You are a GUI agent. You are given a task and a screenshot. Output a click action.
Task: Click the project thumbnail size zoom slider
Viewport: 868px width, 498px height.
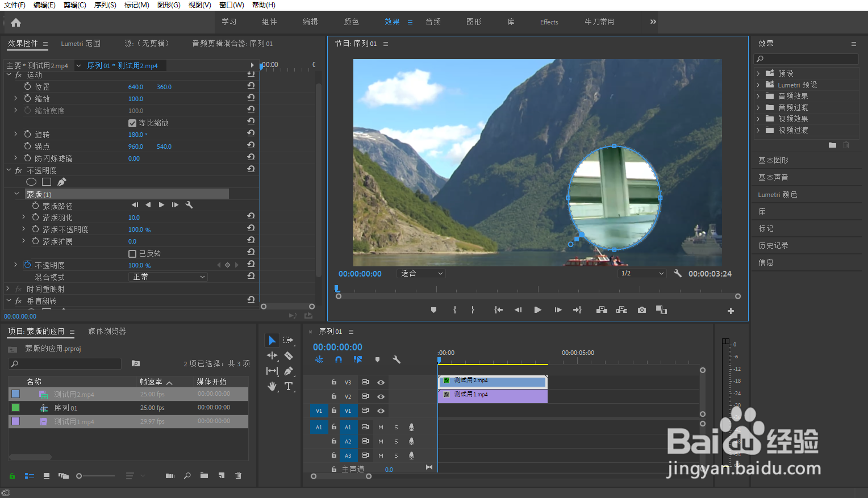click(95, 476)
